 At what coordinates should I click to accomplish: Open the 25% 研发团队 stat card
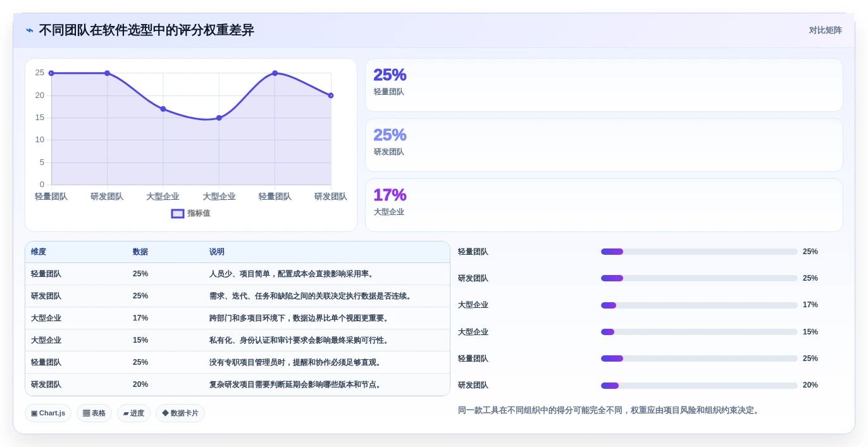[604, 145]
